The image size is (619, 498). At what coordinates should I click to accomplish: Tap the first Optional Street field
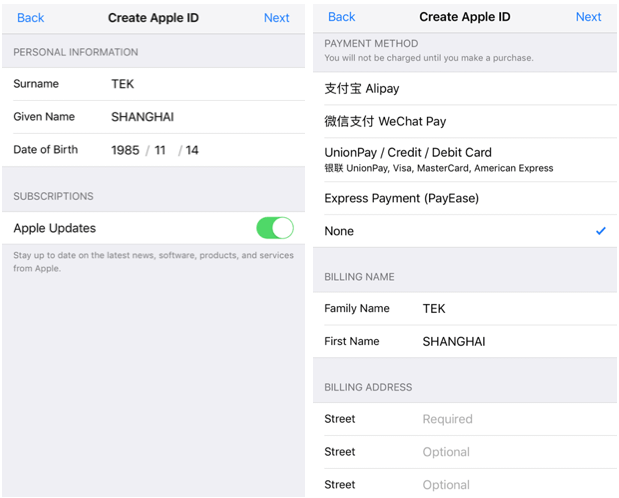[465, 452]
